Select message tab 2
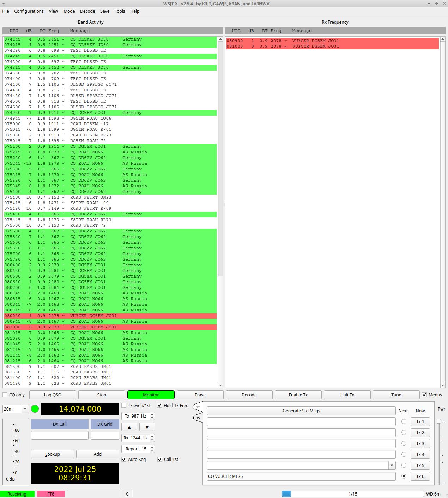Image resolution: width=448 pixels, height=498 pixels. [x=198, y=418]
